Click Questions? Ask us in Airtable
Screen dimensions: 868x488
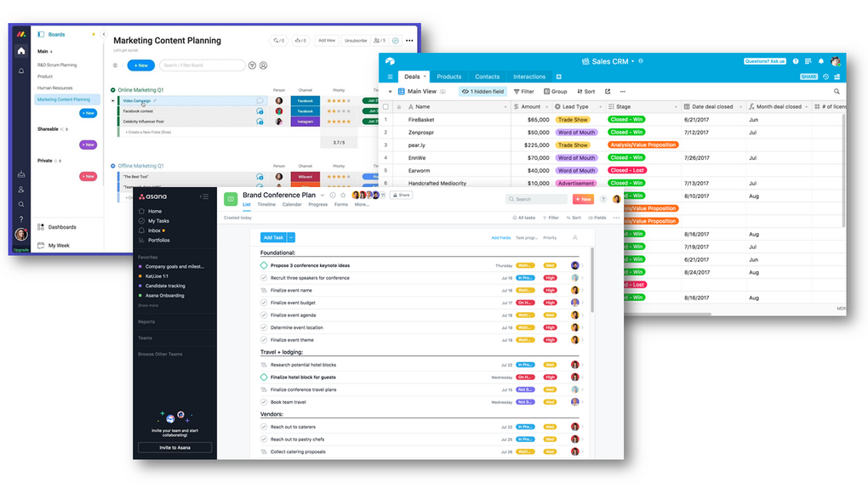click(x=765, y=61)
